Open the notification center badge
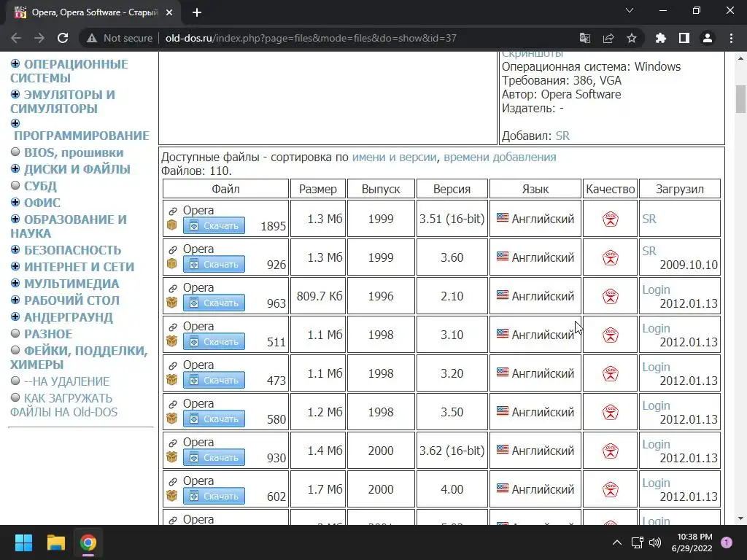 click(x=727, y=542)
